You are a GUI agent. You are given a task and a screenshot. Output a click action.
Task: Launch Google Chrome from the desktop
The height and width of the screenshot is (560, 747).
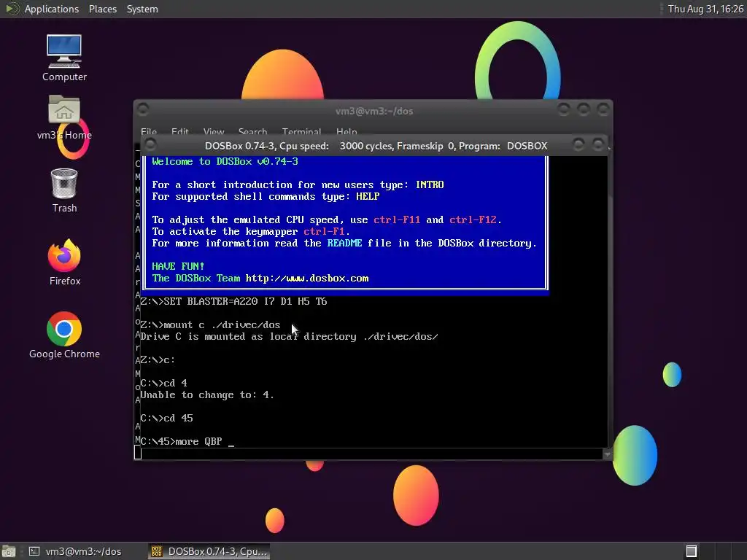(64, 335)
